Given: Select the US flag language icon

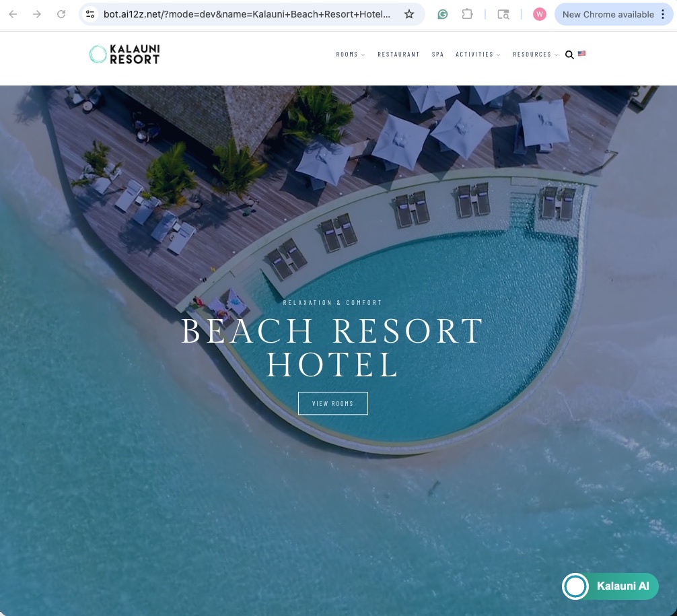Looking at the screenshot, I should (581, 54).
